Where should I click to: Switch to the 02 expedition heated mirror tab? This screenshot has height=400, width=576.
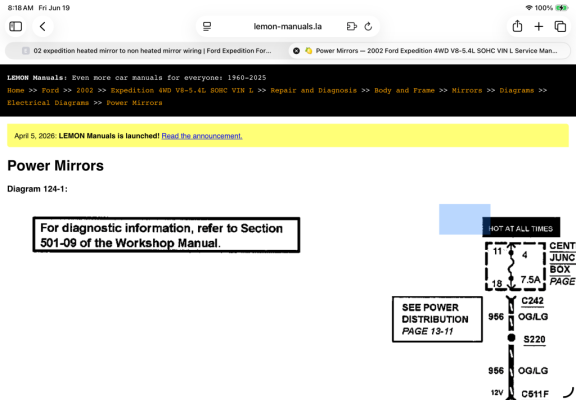click(x=147, y=51)
